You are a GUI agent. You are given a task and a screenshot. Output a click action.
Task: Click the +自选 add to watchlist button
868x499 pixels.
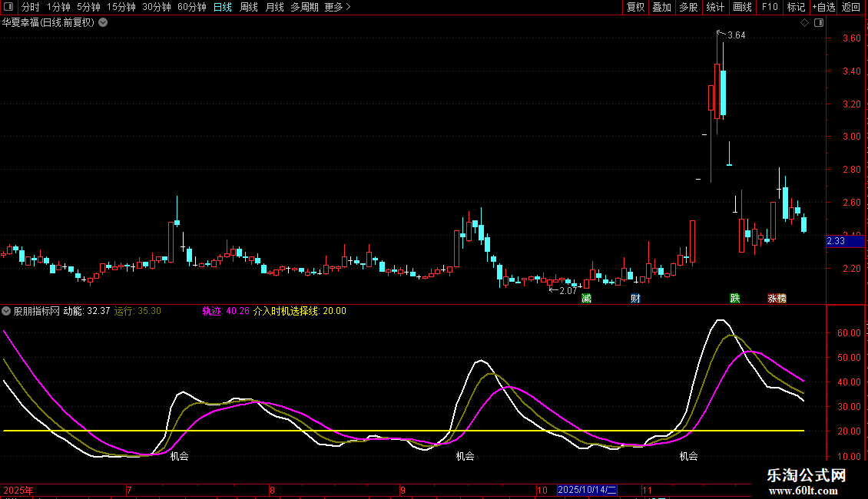click(x=823, y=7)
